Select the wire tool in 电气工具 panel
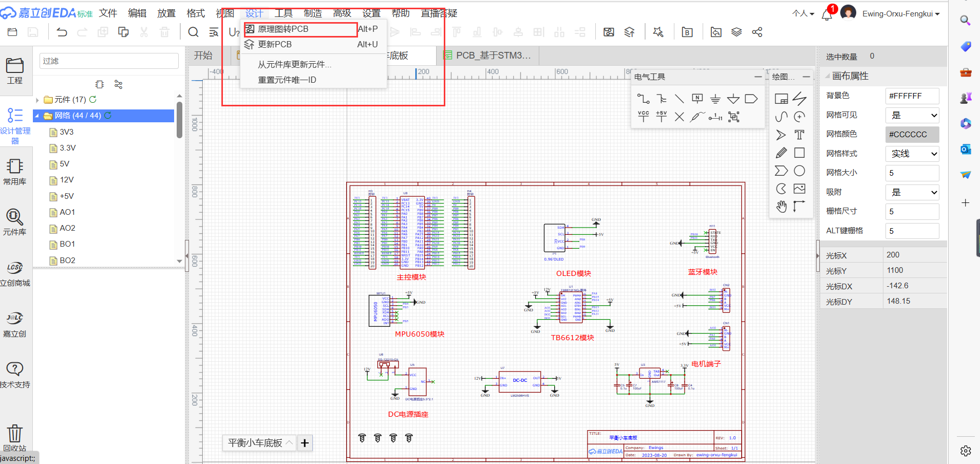 pos(643,99)
